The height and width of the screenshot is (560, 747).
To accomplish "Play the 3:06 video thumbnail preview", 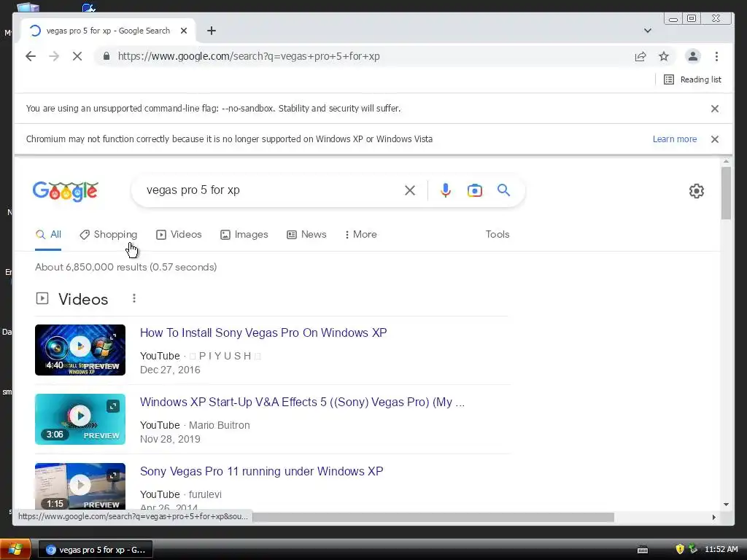I will coord(80,419).
